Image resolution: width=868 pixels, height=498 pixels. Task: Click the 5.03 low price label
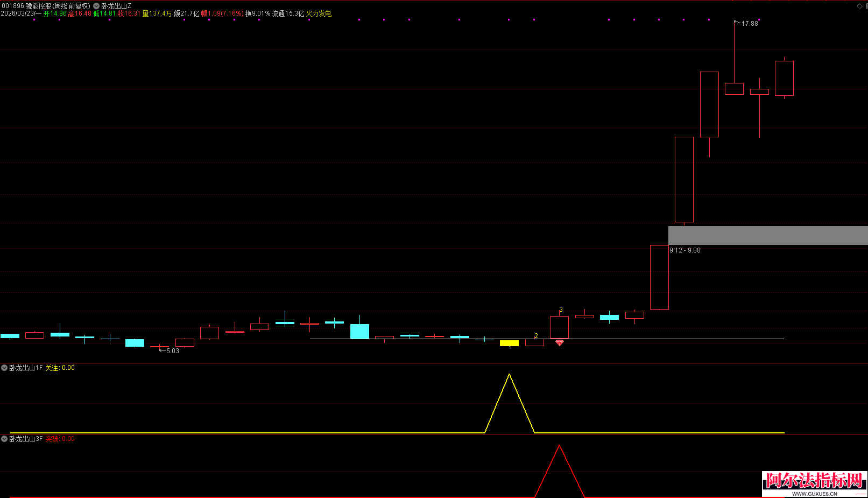[x=173, y=351]
